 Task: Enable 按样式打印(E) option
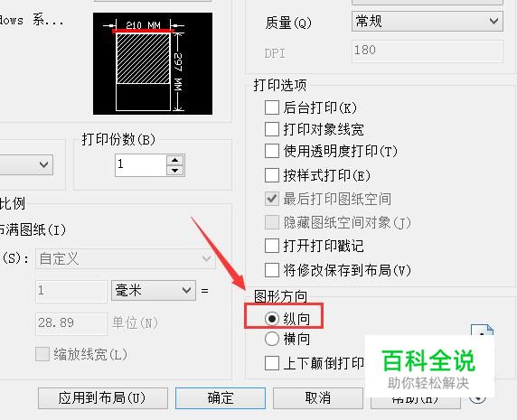pos(272,175)
